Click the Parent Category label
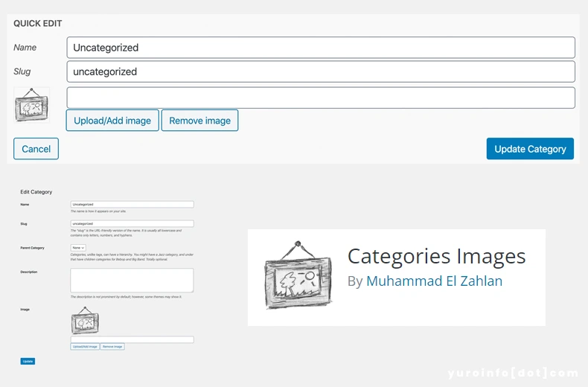The image size is (588, 387). pyautogui.click(x=32, y=248)
